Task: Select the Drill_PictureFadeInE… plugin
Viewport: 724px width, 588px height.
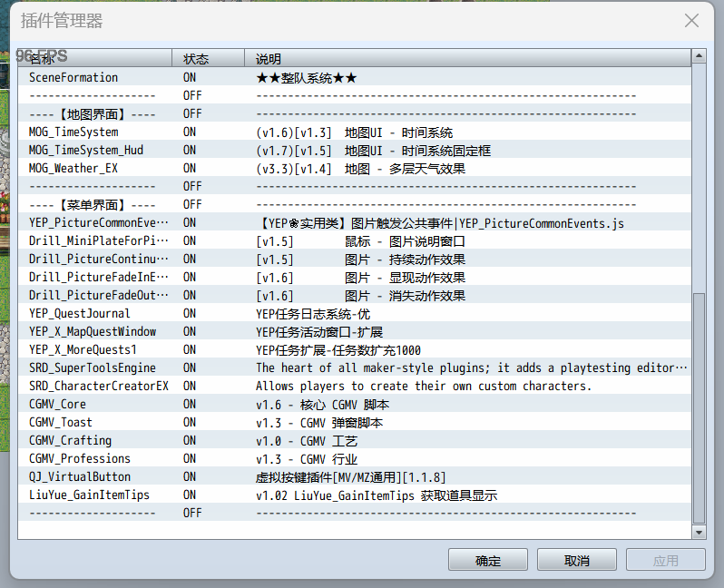Action: point(355,277)
